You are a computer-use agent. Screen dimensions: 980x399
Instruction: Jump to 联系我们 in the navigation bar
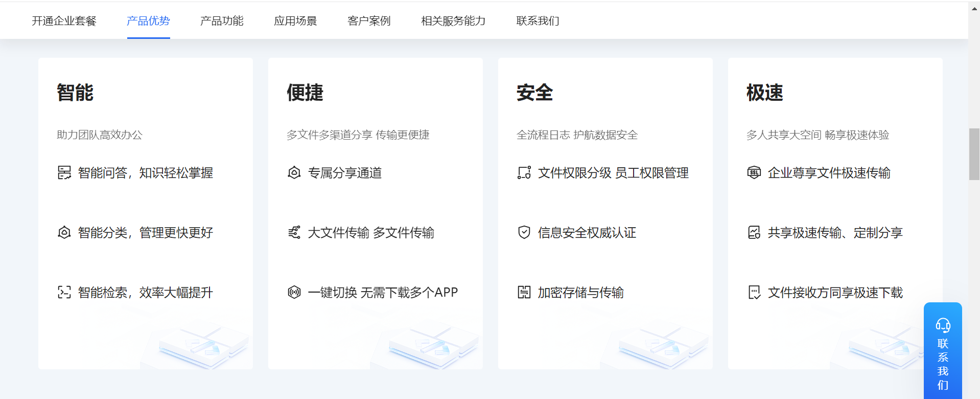tap(538, 21)
